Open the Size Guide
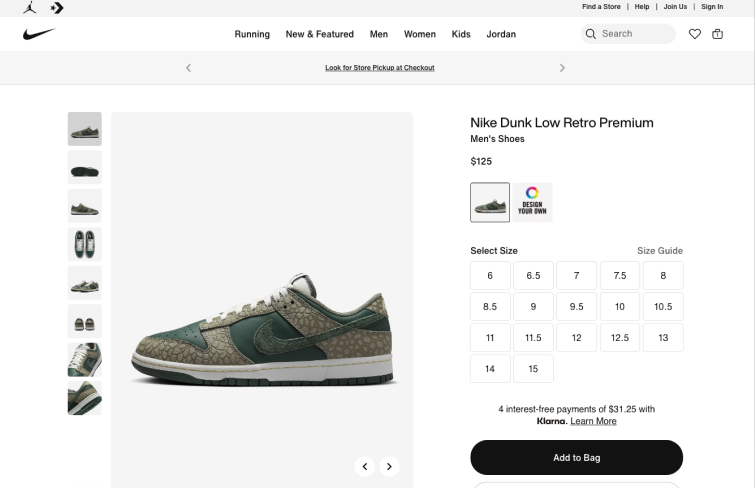This screenshot has width=755, height=488. click(x=660, y=251)
